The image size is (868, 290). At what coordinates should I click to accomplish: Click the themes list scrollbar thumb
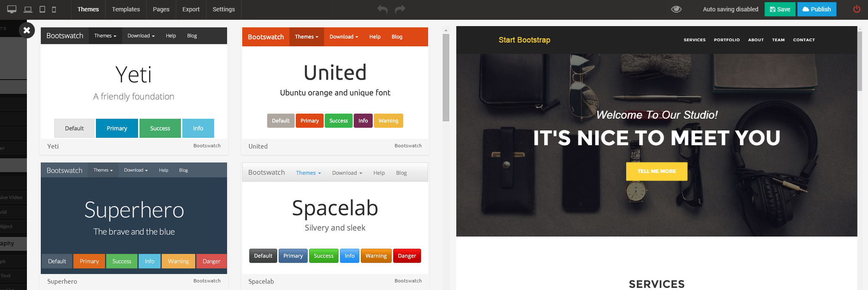point(446,77)
